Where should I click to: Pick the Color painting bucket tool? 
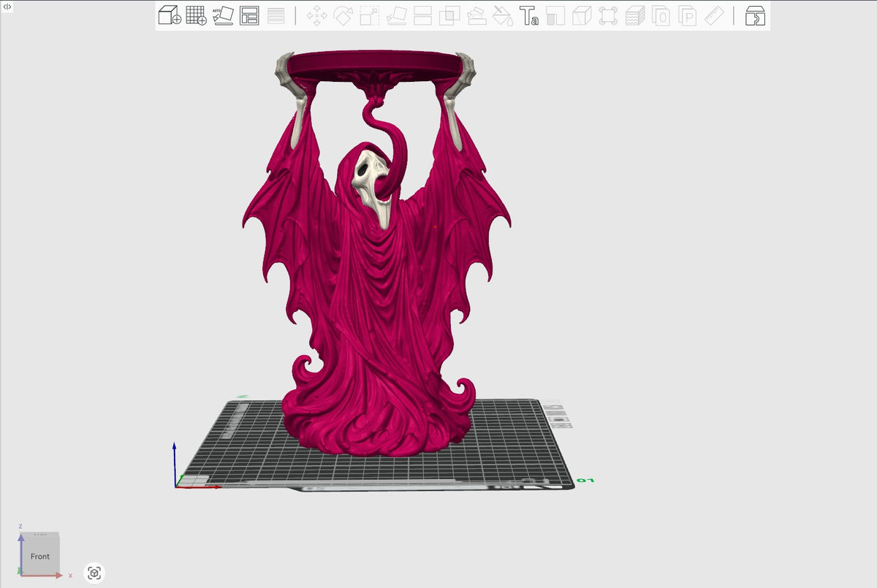(x=503, y=15)
